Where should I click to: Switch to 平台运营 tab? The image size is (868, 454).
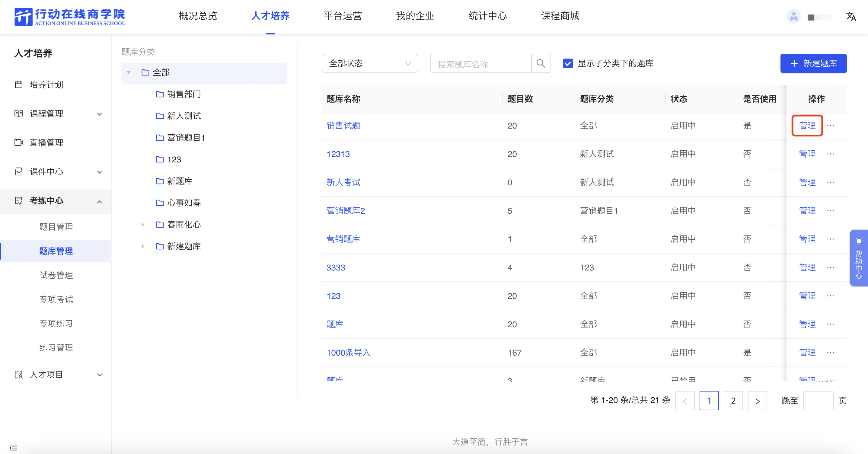pyautogui.click(x=343, y=16)
